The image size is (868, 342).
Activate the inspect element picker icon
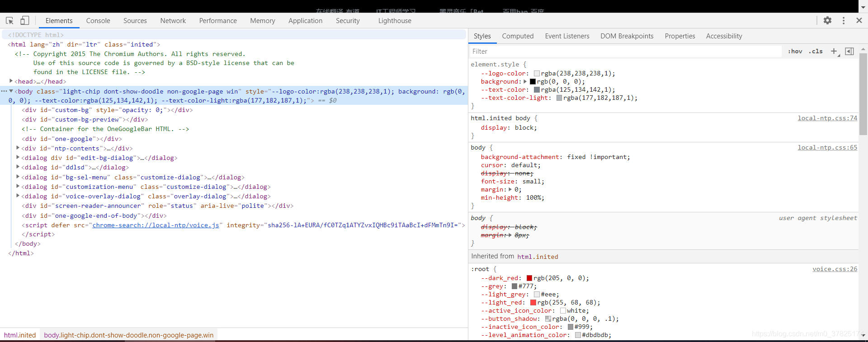point(9,21)
